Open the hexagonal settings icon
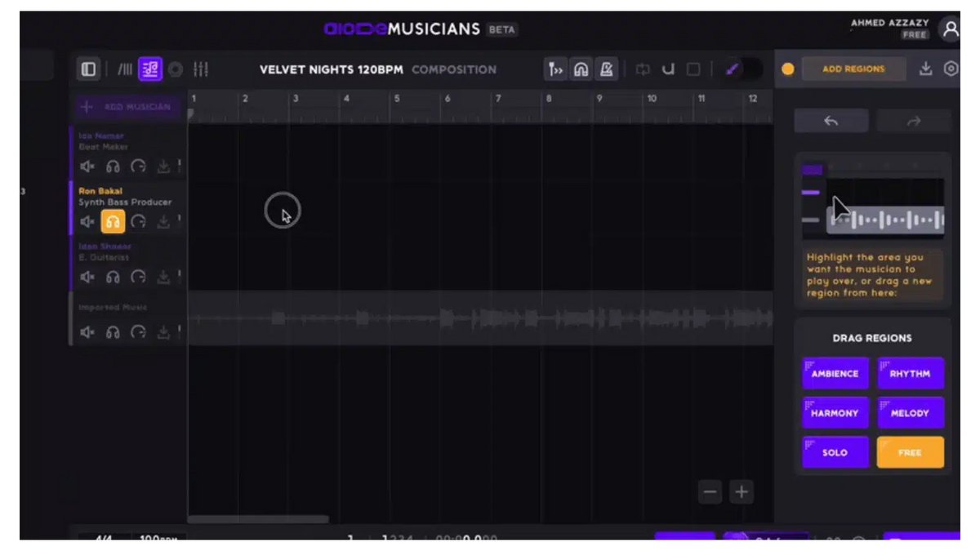980x551 pixels. coord(951,69)
